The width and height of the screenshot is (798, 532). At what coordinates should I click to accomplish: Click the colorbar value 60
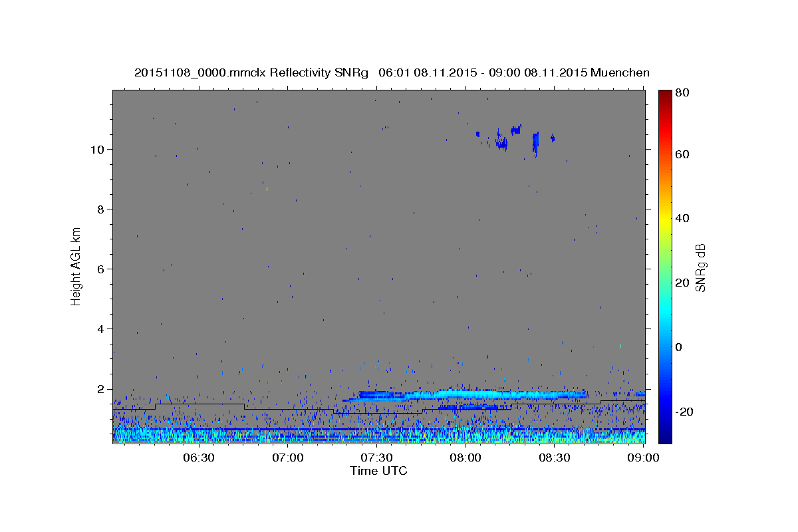coord(683,154)
